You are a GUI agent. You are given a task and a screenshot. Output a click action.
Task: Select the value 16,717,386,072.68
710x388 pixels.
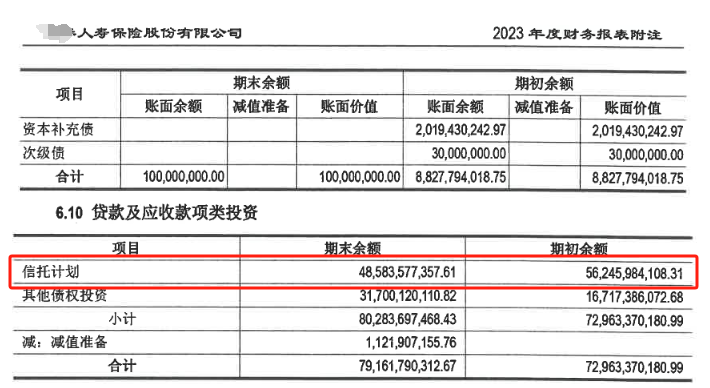point(634,297)
